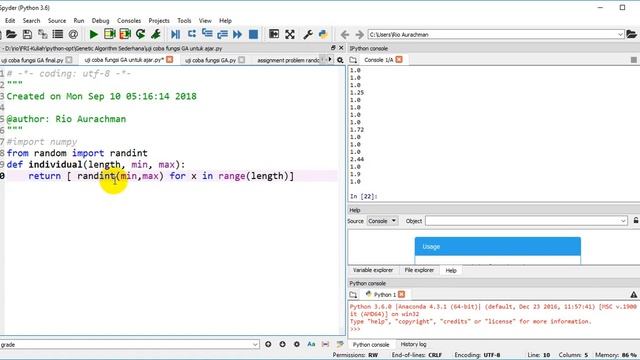Click editor tab browse magnifier icon

[340, 60]
